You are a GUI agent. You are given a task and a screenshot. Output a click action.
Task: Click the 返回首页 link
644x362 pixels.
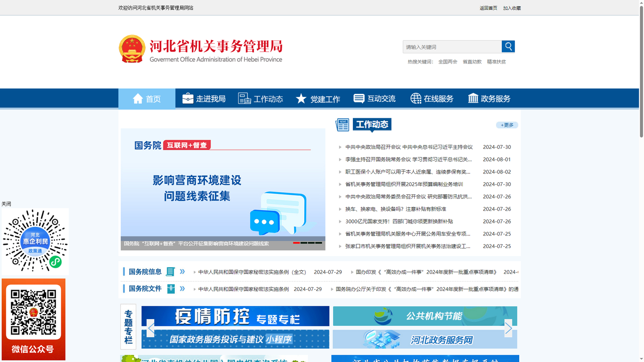tap(488, 8)
